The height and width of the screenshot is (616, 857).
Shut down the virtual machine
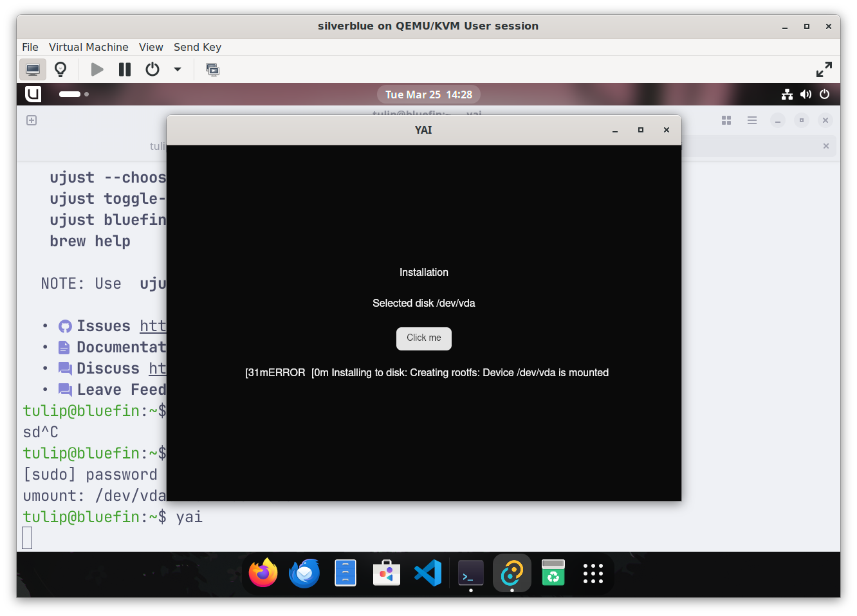click(x=152, y=69)
